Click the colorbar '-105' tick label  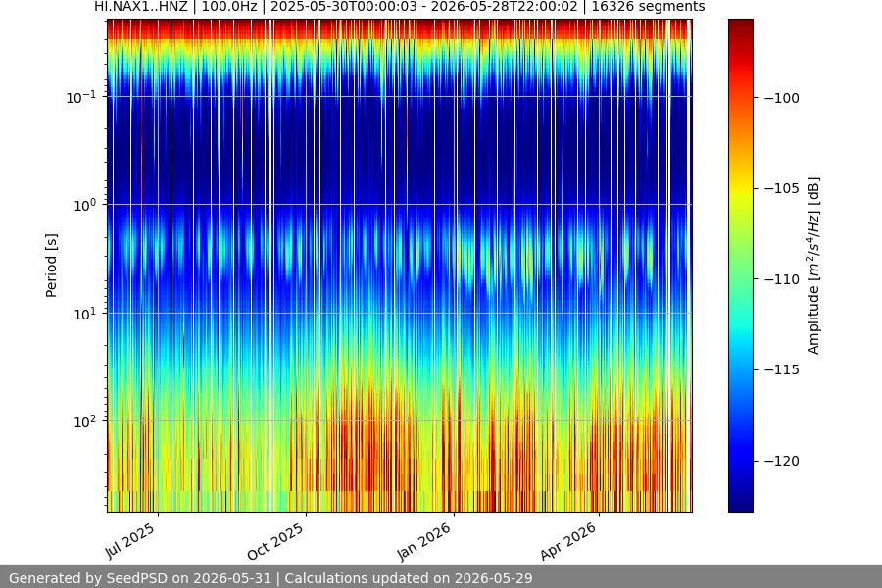pos(782,188)
